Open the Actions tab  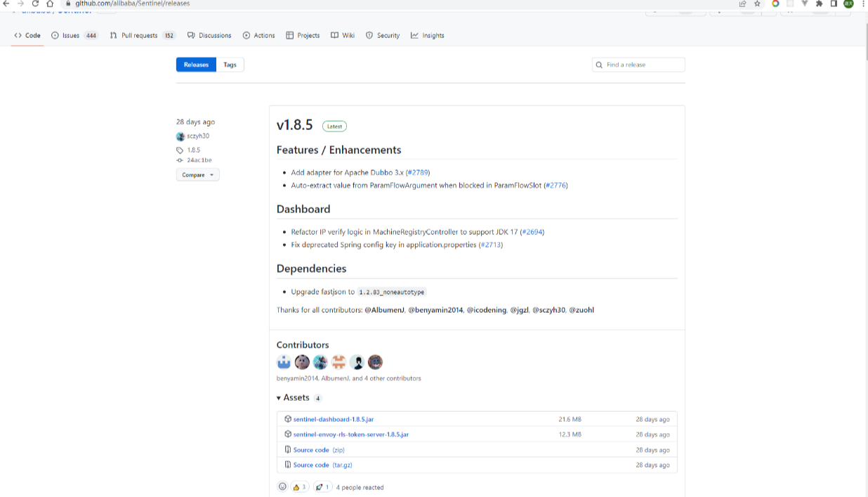click(259, 35)
